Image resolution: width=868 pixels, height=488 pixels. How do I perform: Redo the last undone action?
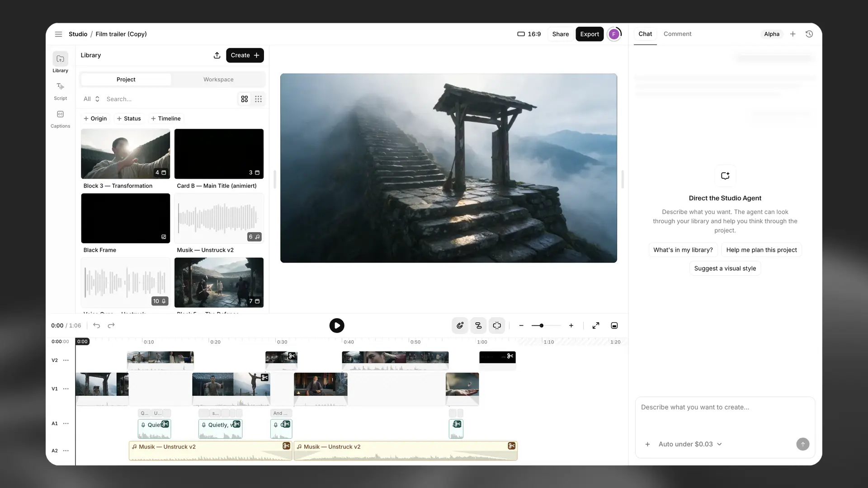(111, 325)
